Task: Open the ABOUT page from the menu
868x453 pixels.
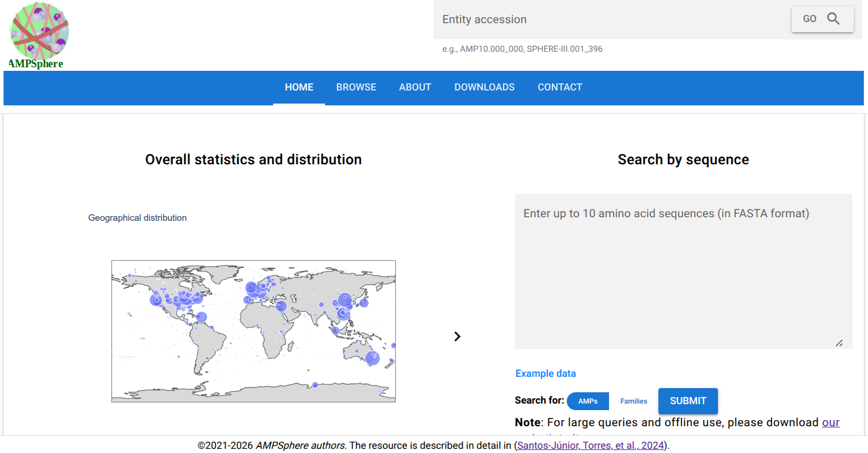Action: (415, 87)
